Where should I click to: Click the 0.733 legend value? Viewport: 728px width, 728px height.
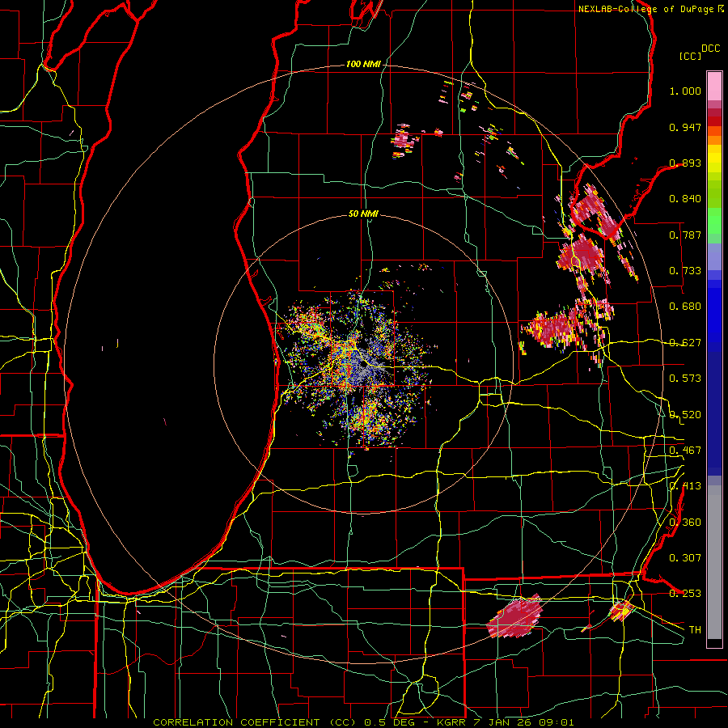tap(685, 271)
